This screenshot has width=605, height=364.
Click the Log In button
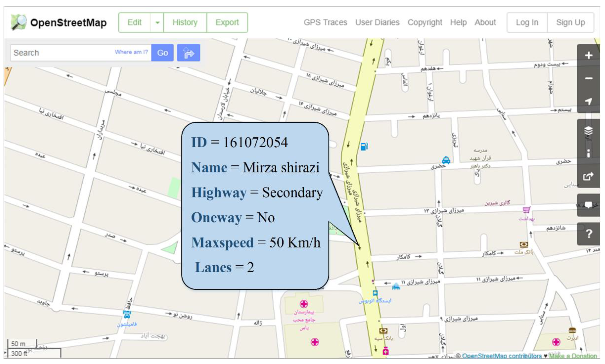click(527, 22)
